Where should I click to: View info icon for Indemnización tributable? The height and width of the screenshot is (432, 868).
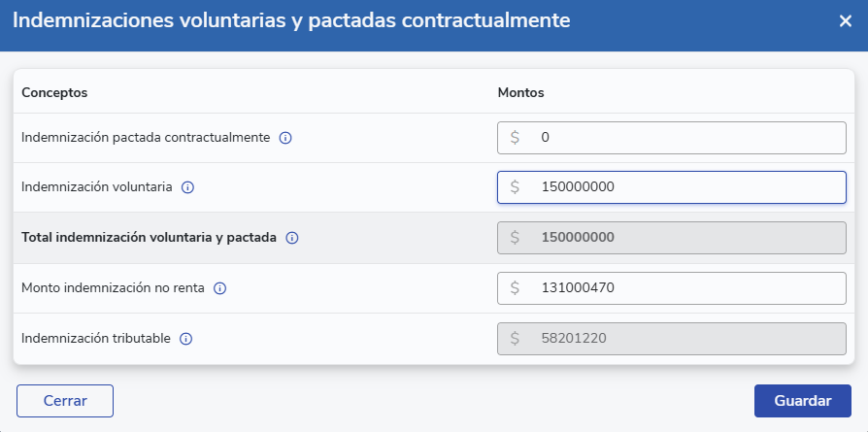point(186,339)
